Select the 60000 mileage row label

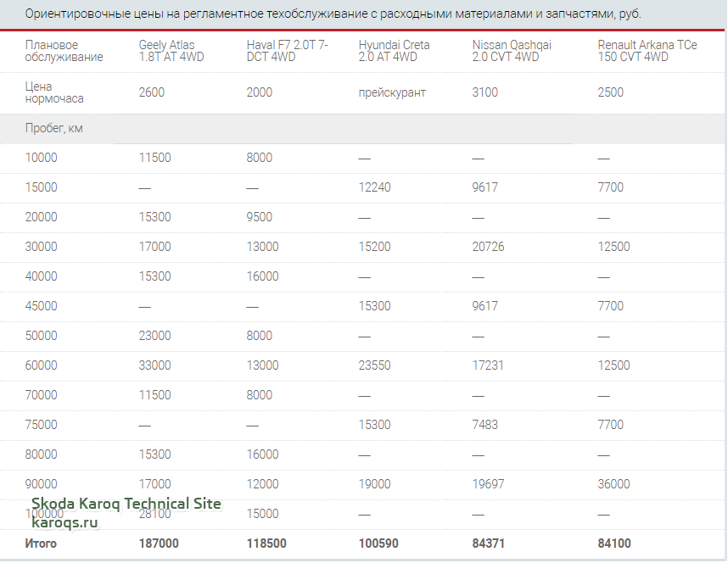click(42, 365)
